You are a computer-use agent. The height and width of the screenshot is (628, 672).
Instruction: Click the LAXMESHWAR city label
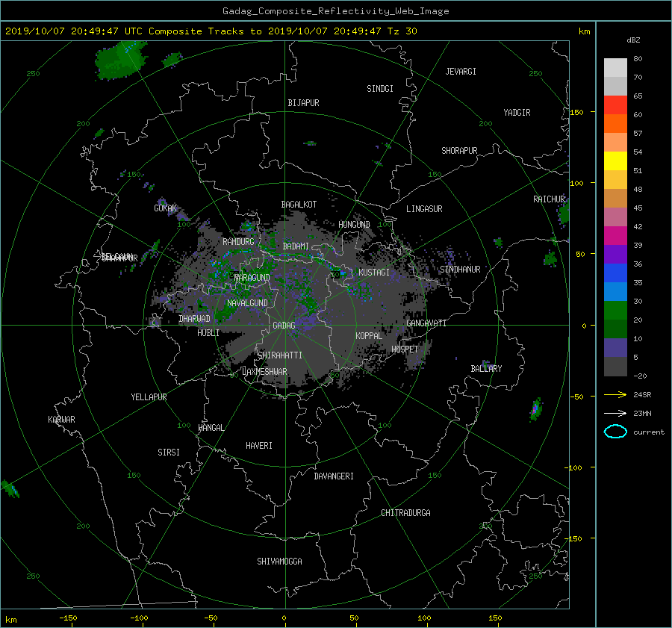click(x=265, y=372)
